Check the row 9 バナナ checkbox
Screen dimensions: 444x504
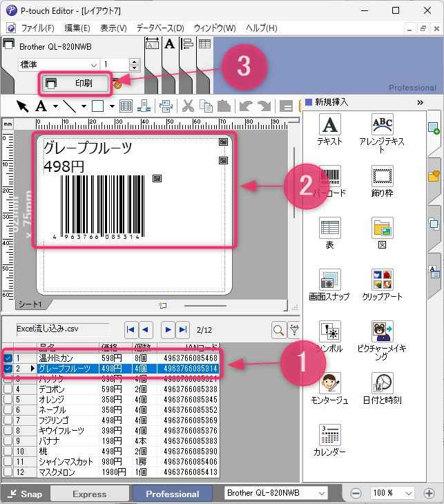(8, 440)
